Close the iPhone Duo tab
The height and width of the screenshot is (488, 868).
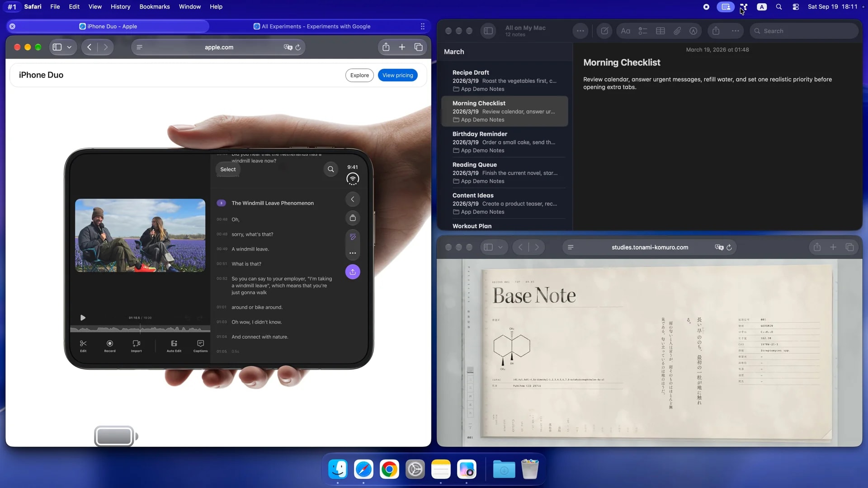click(13, 26)
